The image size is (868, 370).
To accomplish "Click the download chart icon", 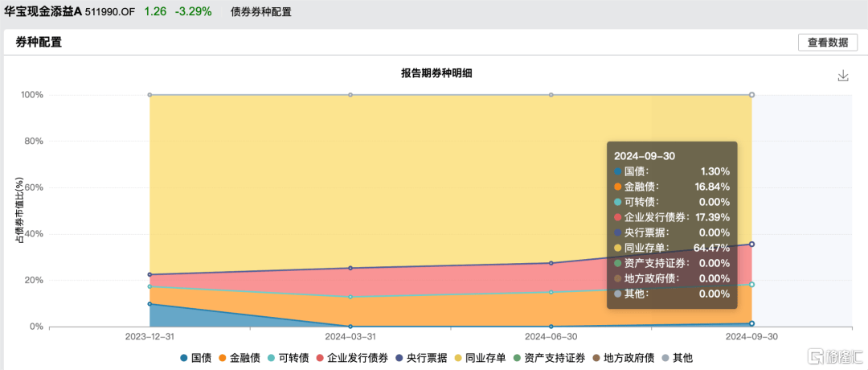I will click(x=843, y=75).
